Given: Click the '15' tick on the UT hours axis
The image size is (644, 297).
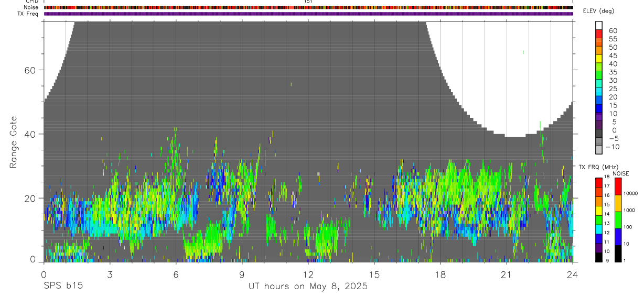Looking at the screenshot, I should click(374, 274).
